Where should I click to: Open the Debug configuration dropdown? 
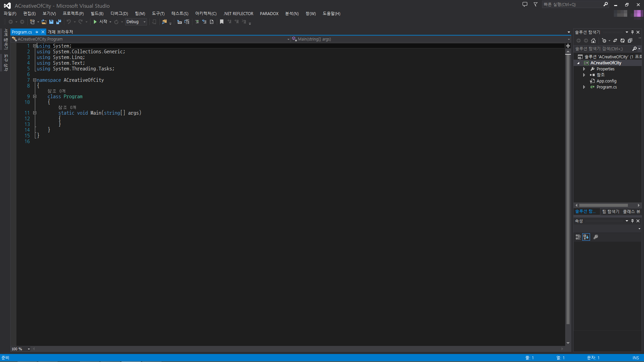(x=136, y=22)
